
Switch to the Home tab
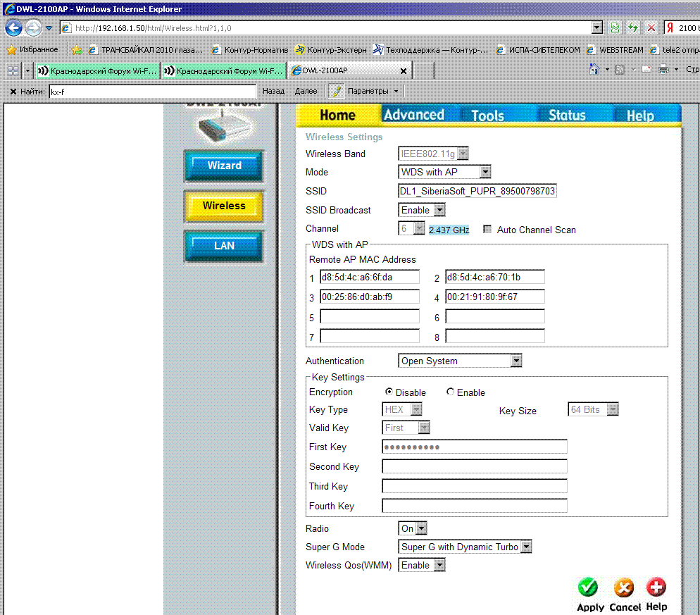337,115
